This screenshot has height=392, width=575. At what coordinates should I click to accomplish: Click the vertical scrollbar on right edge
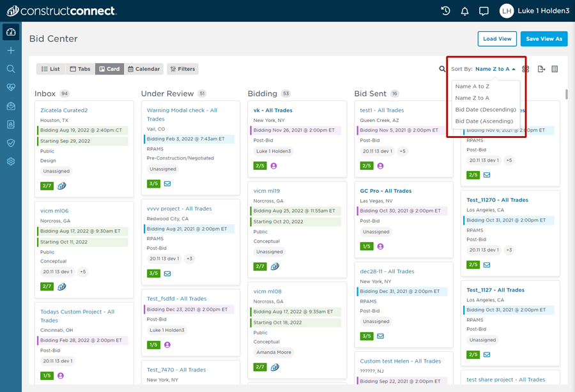pyautogui.click(x=567, y=94)
